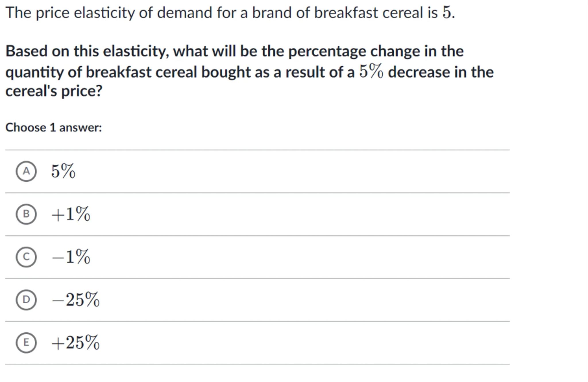Screen dimensions: 588x382
Task: Click the number 5 ending the first sentence
Action: tap(446, 13)
